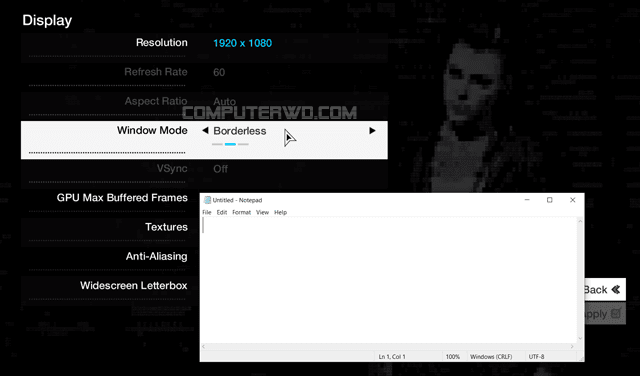Click Windows (CRLF) in Notepad status bar
This screenshot has width=640, height=376.
tap(491, 357)
